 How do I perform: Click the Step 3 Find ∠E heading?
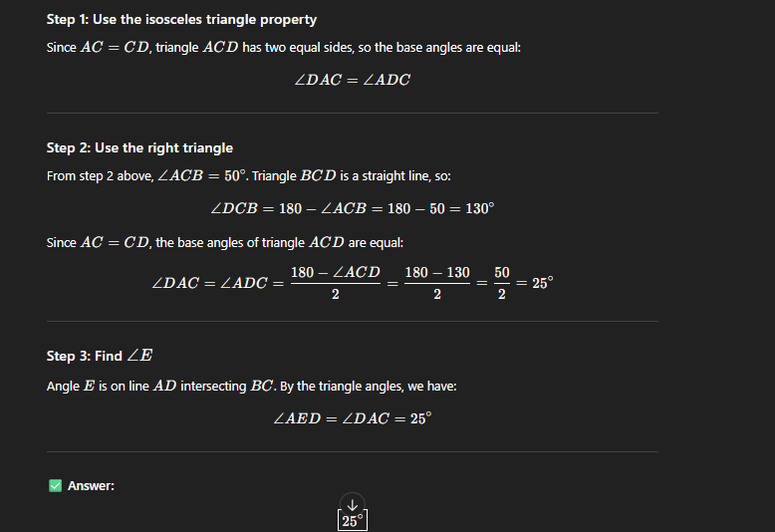[100, 356]
